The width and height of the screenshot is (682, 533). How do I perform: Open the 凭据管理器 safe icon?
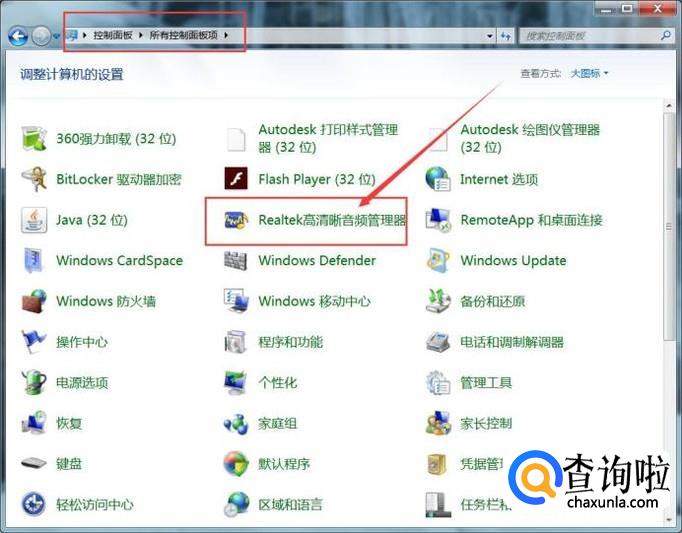pyautogui.click(x=437, y=463)
